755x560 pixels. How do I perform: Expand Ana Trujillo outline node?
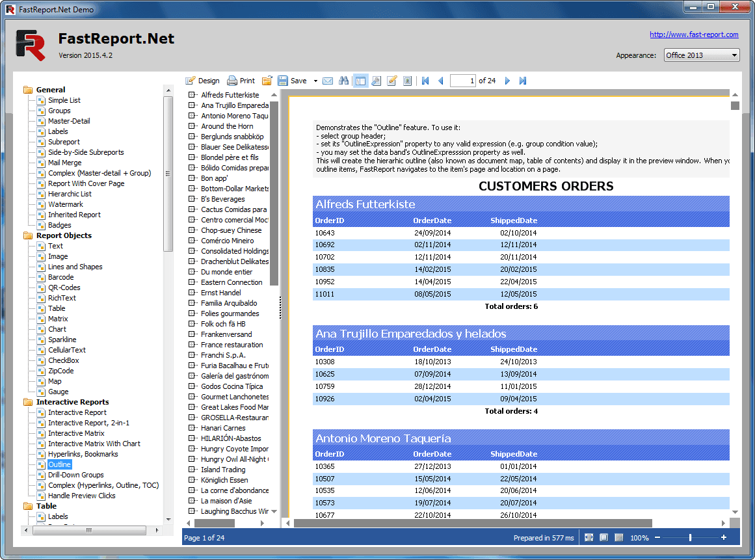pos(192,105)
